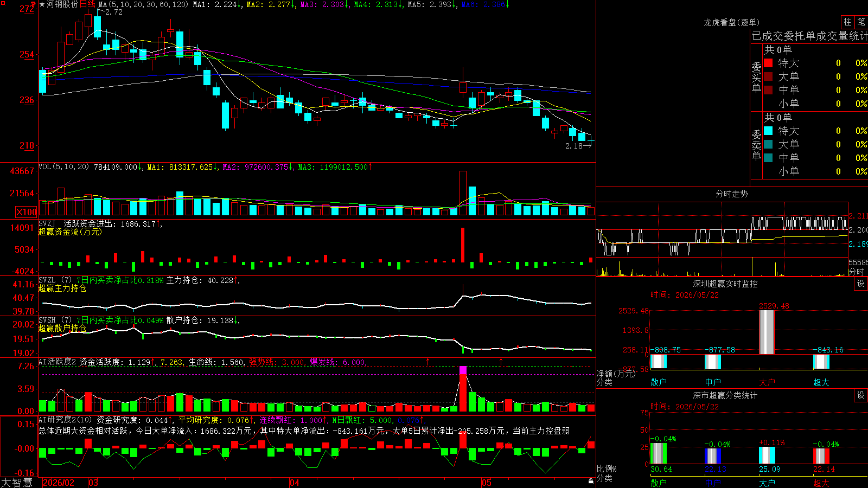Click the SVSH (7) indicator name

point(55,320)
